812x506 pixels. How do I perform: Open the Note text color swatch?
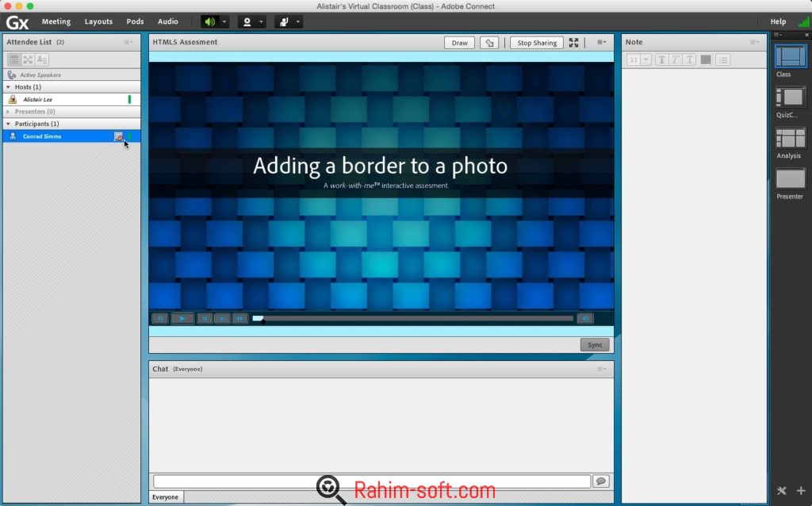click(705, 60)
